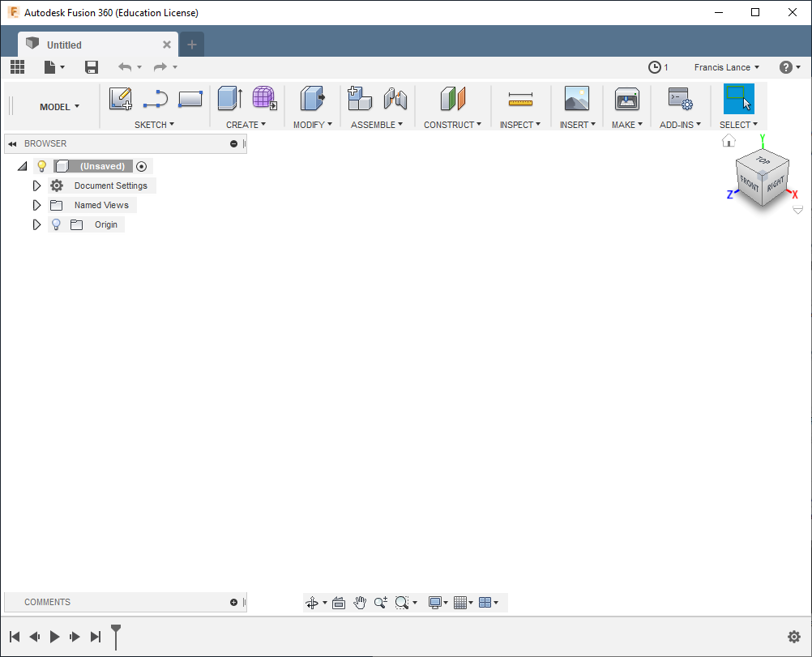Image resolution: width=812 pixels, height=657 pixels.
Task: Click the Scripts and Add-Ins icon
Action: (681, 98)
